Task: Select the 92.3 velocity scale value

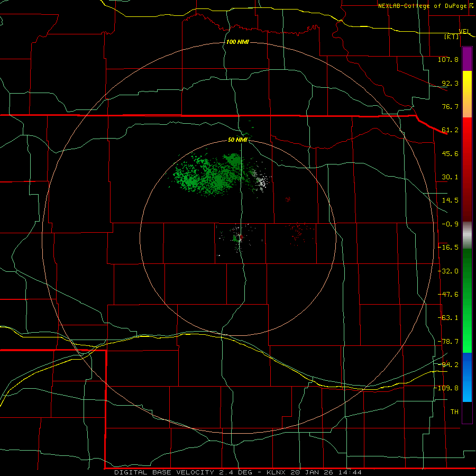Action: coord(450,83)
